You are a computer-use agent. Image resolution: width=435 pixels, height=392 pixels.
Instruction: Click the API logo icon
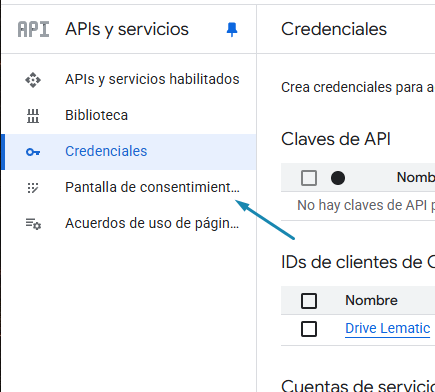point(33,29)
